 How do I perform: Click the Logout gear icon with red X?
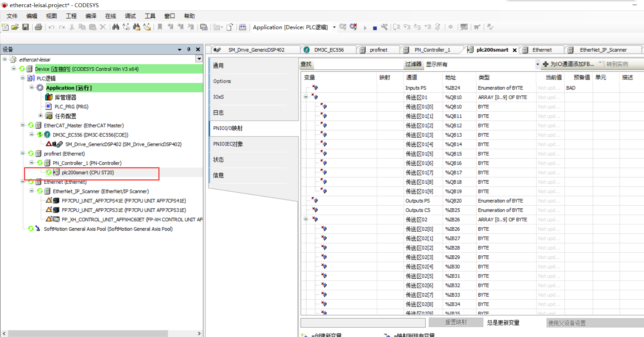[x=353, y=27]
